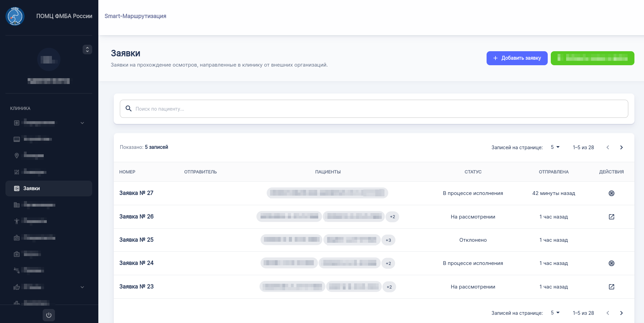
Task: Click the power logout icon in sidebar
Action: (x=49, y=315)
